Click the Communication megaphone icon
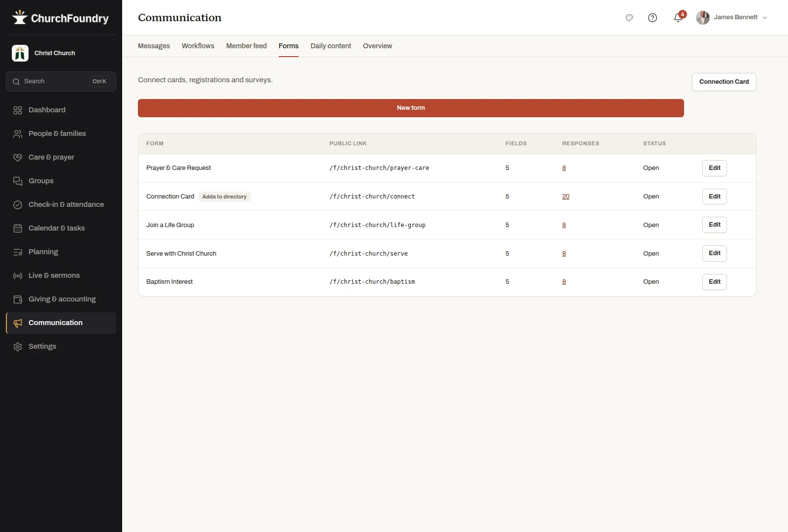Screen dimensions: 788x532 (x=18, y=323)
